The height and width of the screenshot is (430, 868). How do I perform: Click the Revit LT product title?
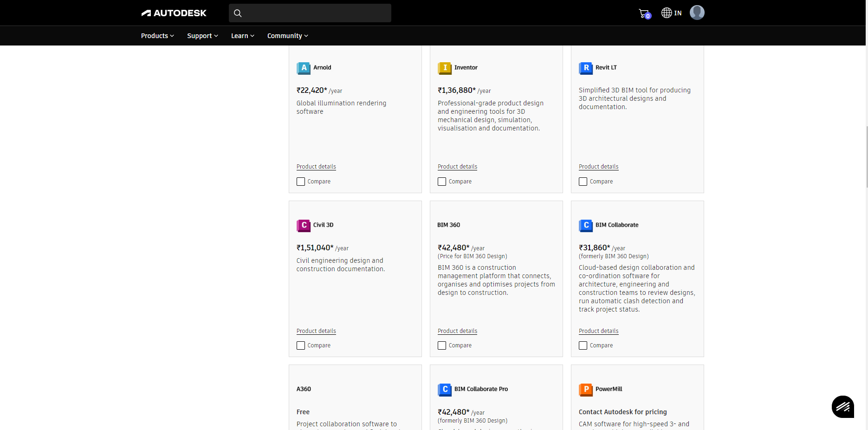[x=606, y=67]
